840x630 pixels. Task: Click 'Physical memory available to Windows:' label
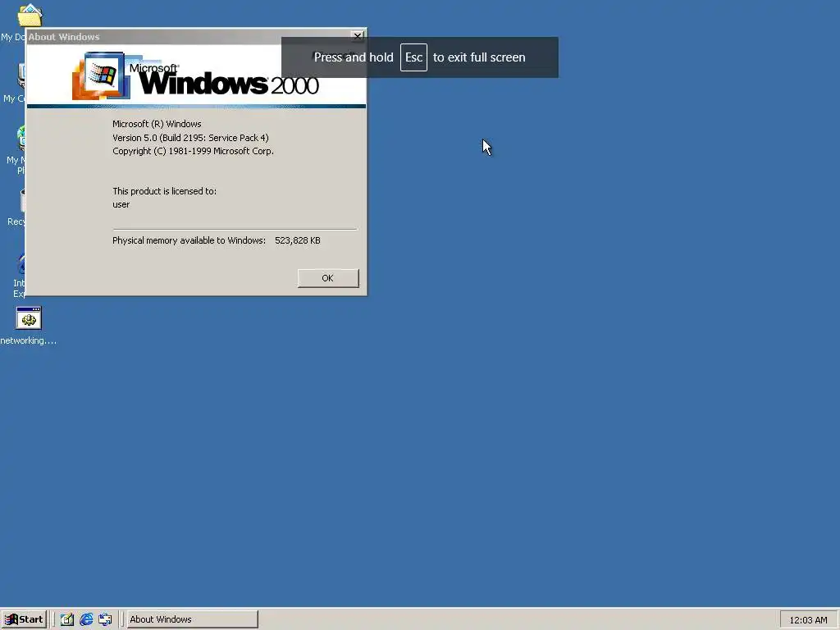(x=189, y=240)
